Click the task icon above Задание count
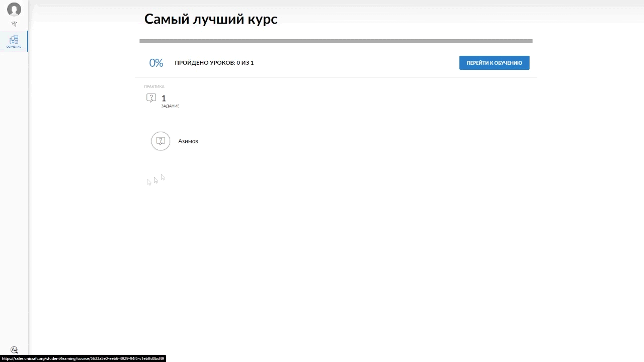The image size is (644, 362). click(x=151, y=98)
